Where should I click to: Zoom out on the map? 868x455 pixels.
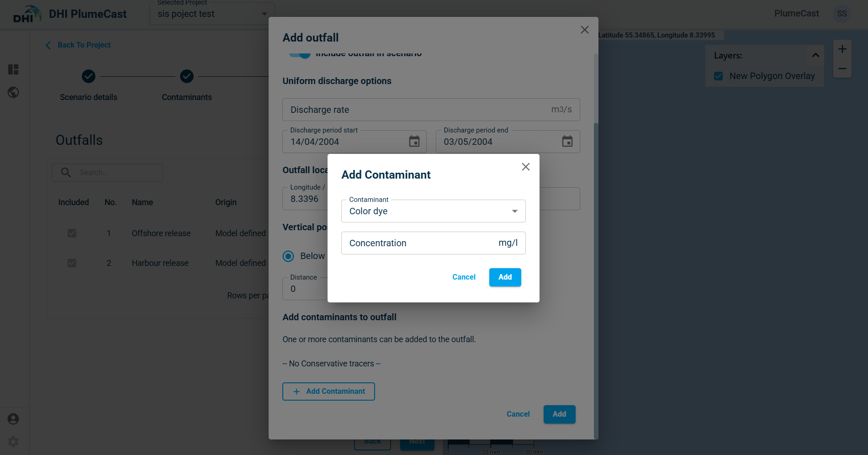[x=842, y=69]
